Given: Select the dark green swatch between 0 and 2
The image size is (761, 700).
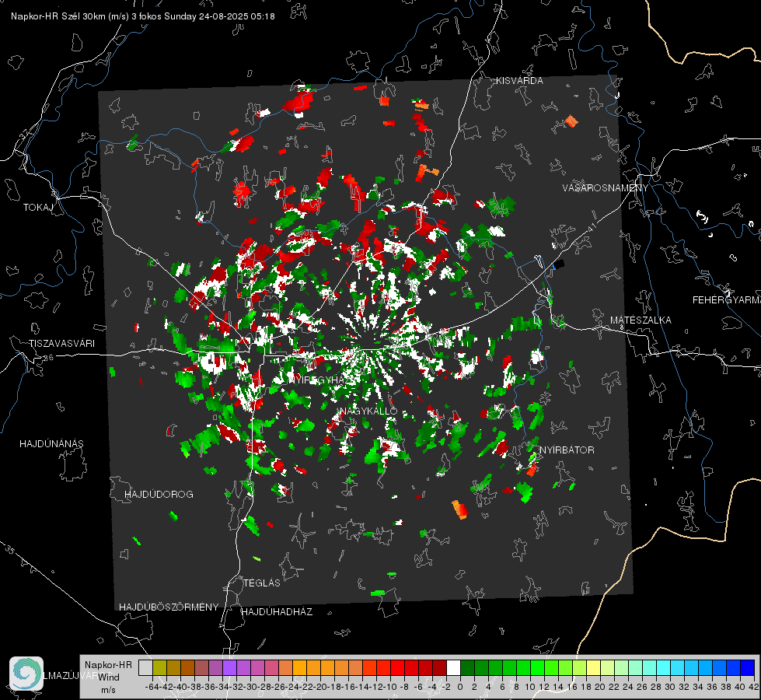Looking at the screenshot, I should (x=467, y=667).
